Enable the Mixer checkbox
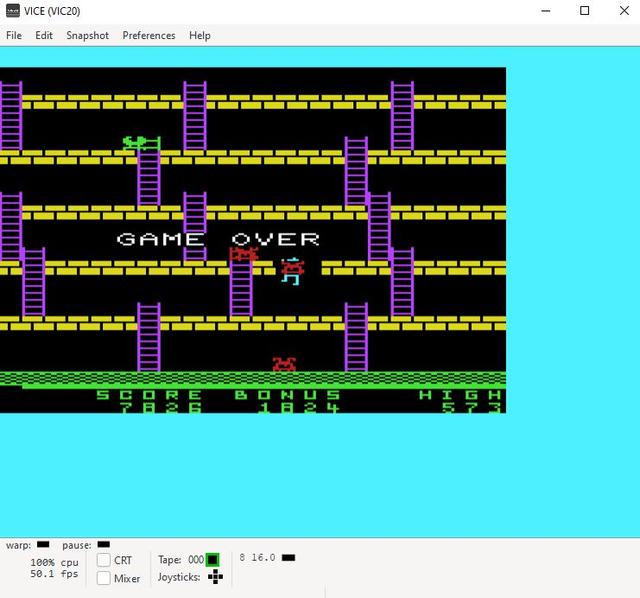This screenshot has width=640, height=598. (104, 578)
